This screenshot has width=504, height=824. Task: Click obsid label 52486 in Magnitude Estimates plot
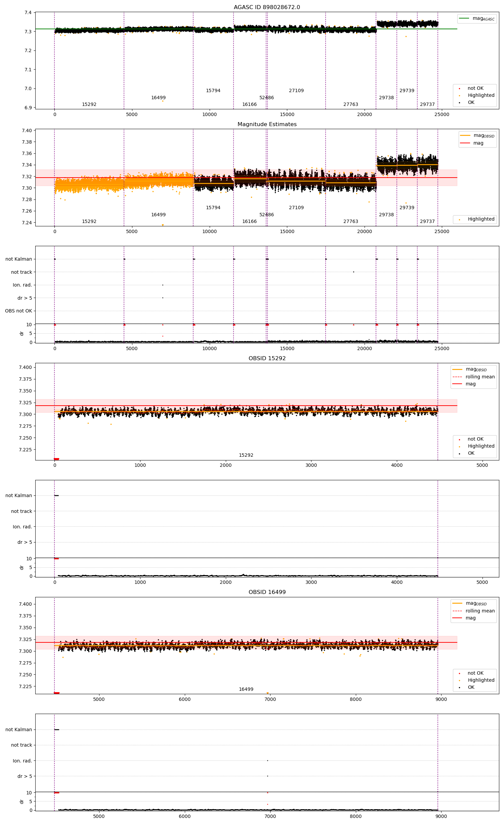click(x=266, y=215)
